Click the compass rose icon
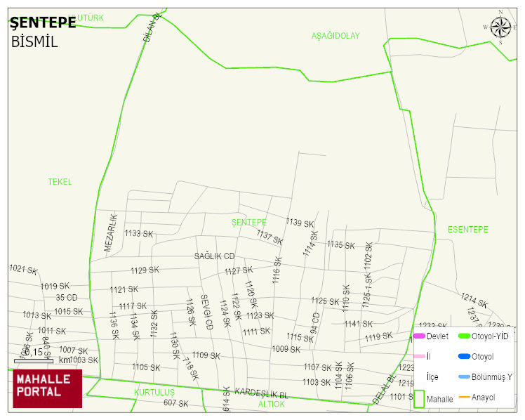The width and height of the screenshot is (525, 420). tap(500, 27)
